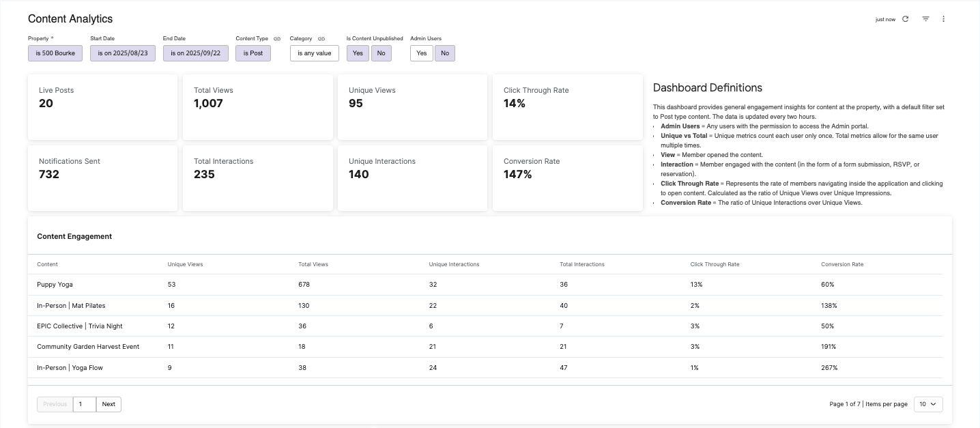The image size is (980, 428).
Task: Click the page number input field
Action: coord(85,404)
